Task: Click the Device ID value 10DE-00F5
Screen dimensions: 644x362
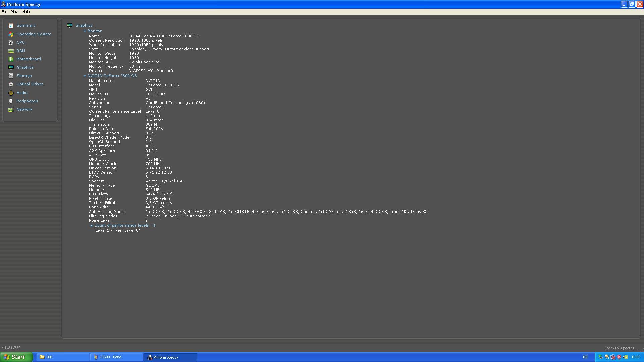Action: point(156,94)
